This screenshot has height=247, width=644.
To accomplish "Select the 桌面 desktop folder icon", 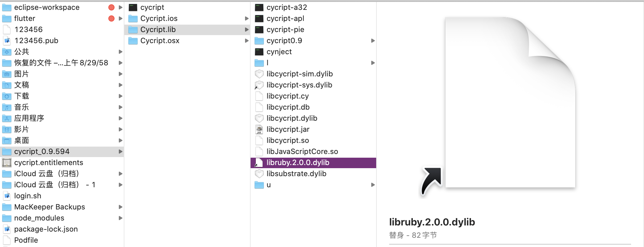I will [x=7, y=140].
